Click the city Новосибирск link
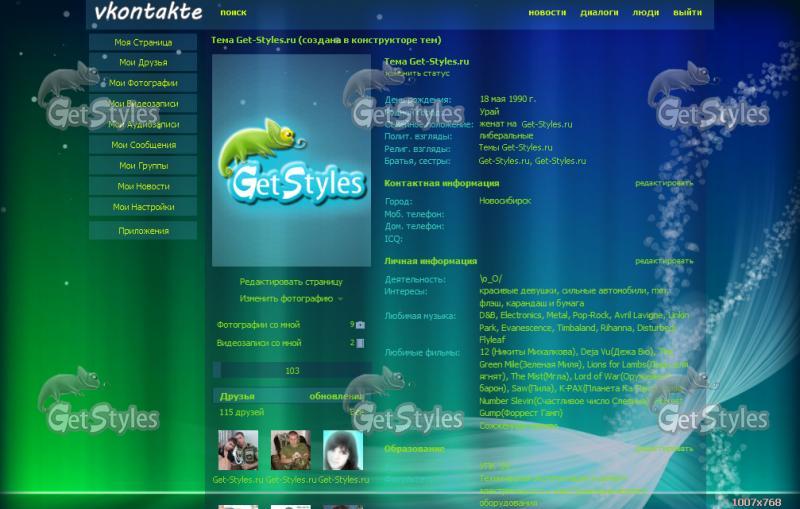The image size is (800, 509). pyautogui.click(x=505, y=201)
